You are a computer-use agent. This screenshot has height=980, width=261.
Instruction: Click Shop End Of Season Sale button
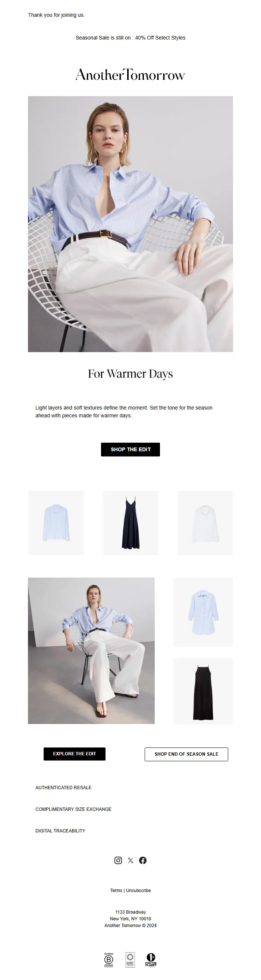tap(186, 754)
